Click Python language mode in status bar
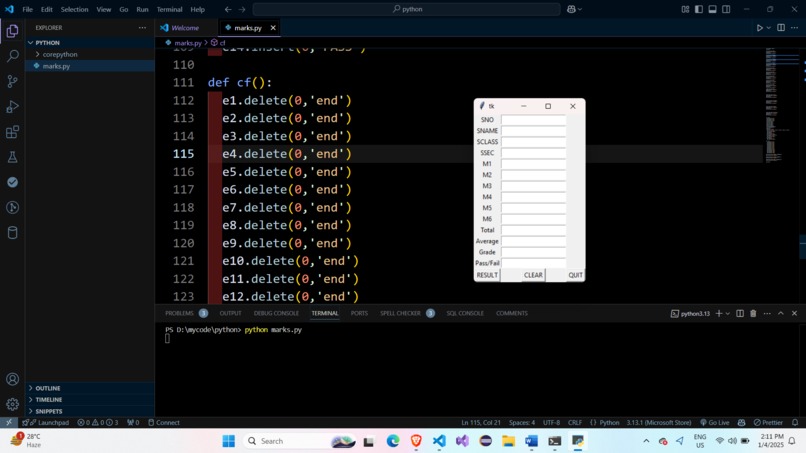806x453 pixels. pos(609,423)
